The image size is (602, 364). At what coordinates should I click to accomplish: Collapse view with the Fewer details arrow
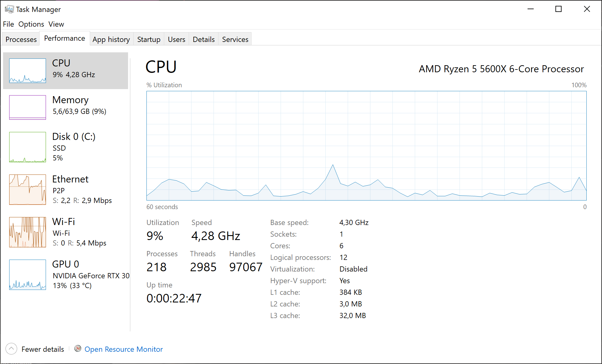tap(11, 349)
